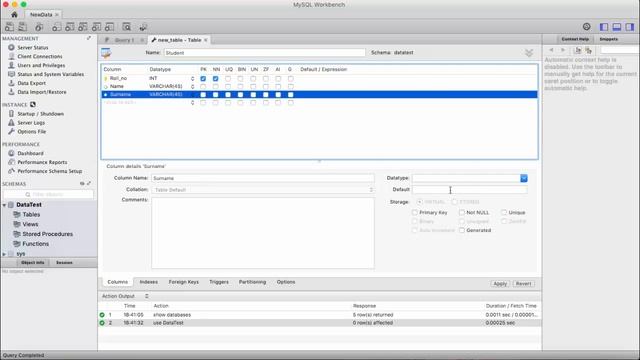Enable Generated checkbox in column details

[462, 231]
